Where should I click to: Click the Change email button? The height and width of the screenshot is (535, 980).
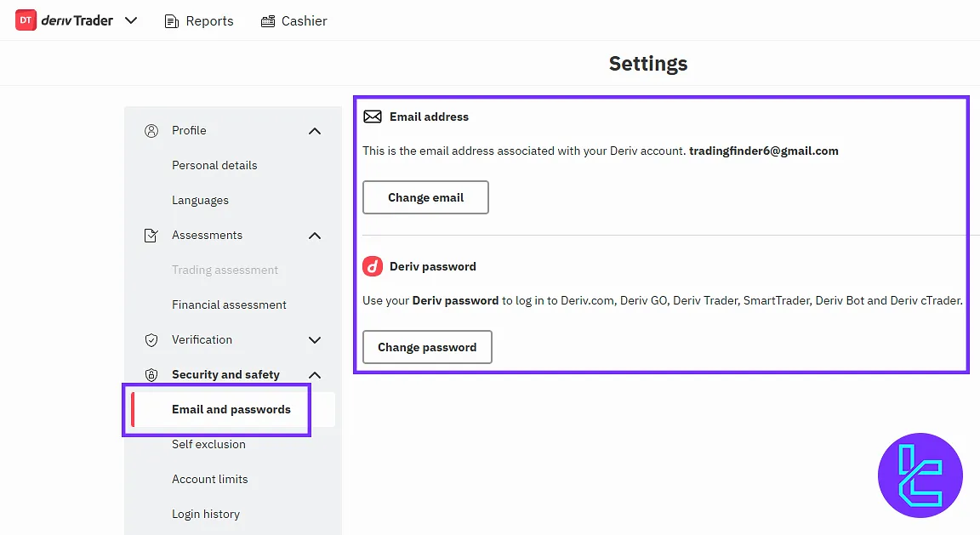(425, 197)
